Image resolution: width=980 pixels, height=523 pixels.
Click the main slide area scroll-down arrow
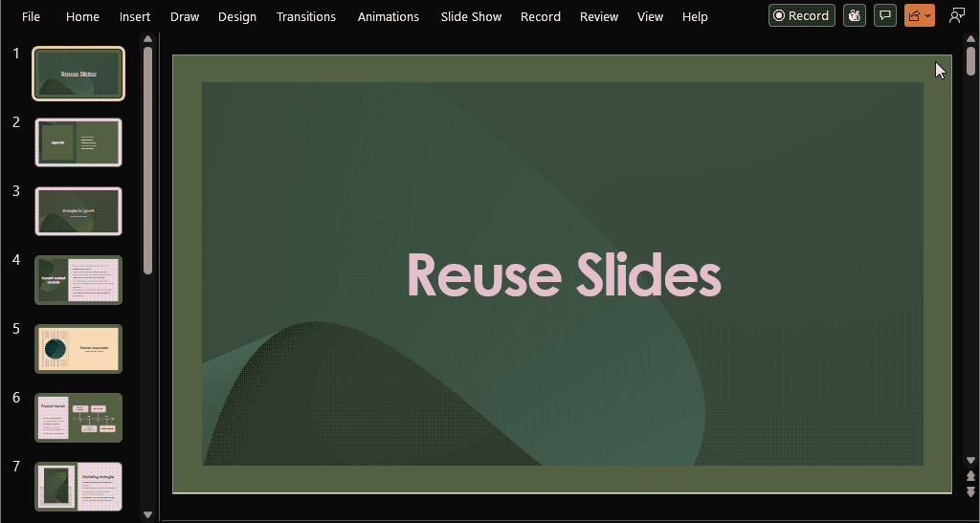coord(970,461)
